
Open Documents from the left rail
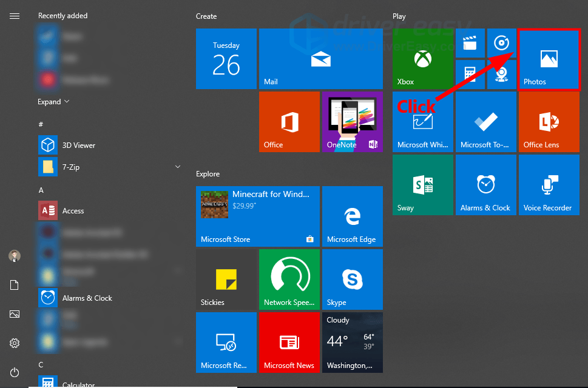point(14,285)
